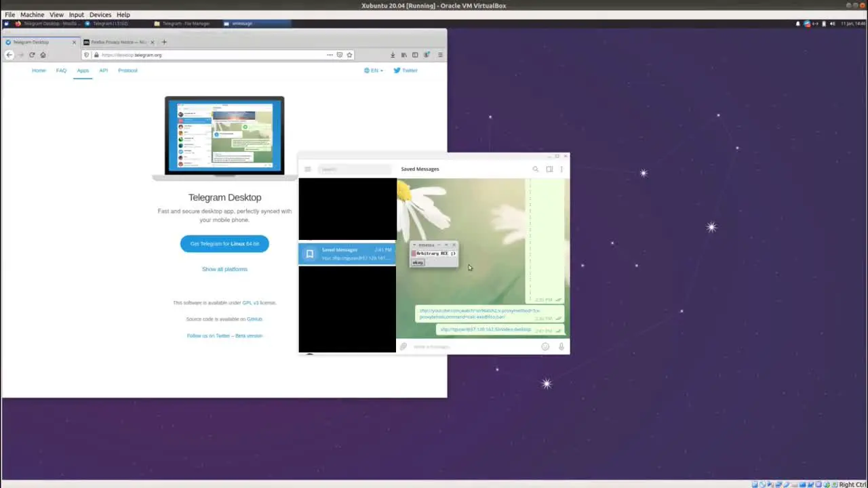
Task: Open Firefox downloads panel
Action: pos(393,55)
